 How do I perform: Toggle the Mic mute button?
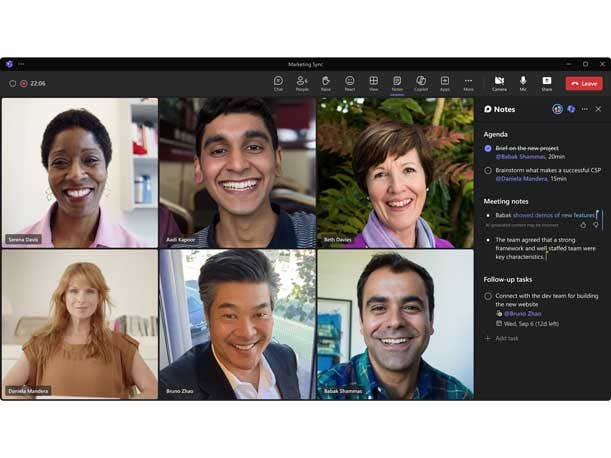523,83
